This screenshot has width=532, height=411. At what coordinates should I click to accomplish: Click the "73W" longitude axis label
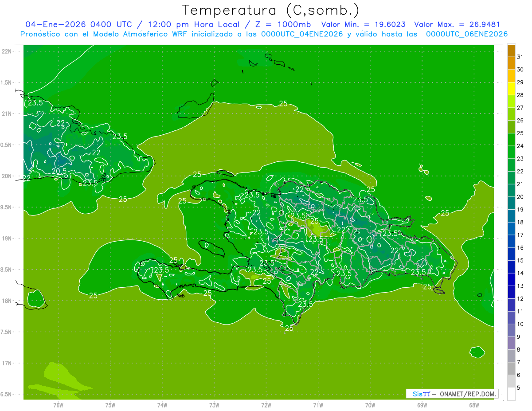(214, 405)
